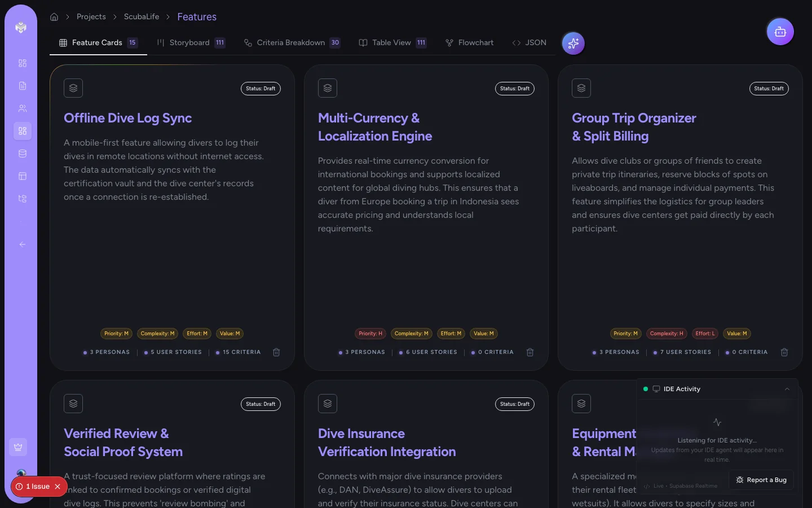Open the robot assistant in top right
This screenshot has height=508, width=812.
780,32
